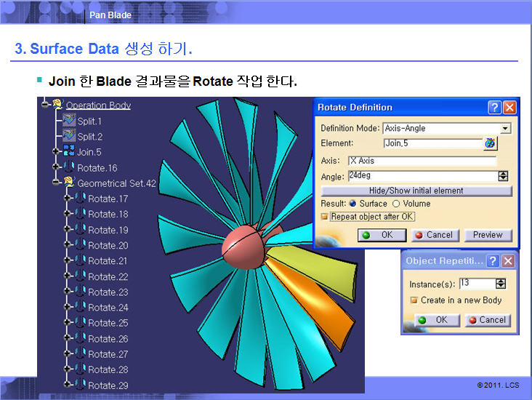Viewport: 532px width, 400px height.
Task: Click the element selection icon beside Join.5 field
Action: pos(491,144)
